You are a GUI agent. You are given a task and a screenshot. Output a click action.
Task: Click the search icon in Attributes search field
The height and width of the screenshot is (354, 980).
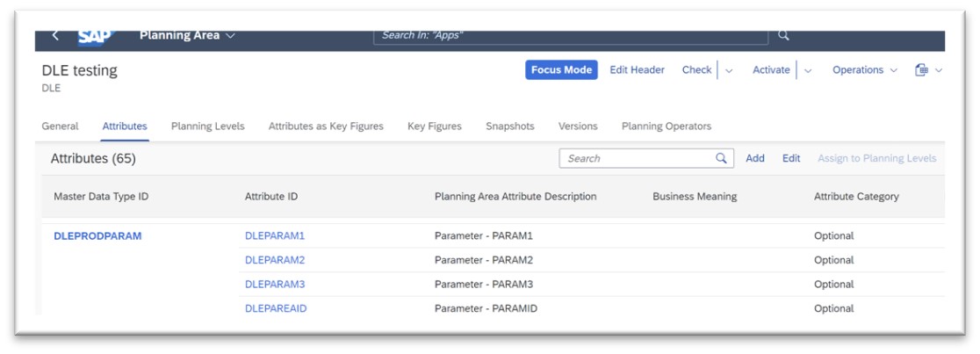(x=721, y=158)
